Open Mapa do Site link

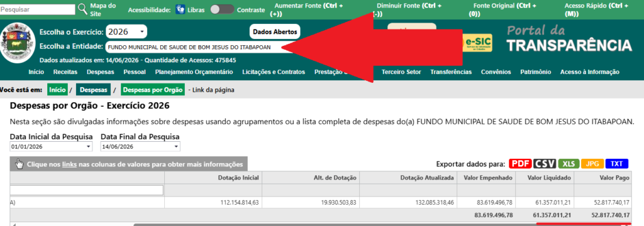(x=103, y=9)
